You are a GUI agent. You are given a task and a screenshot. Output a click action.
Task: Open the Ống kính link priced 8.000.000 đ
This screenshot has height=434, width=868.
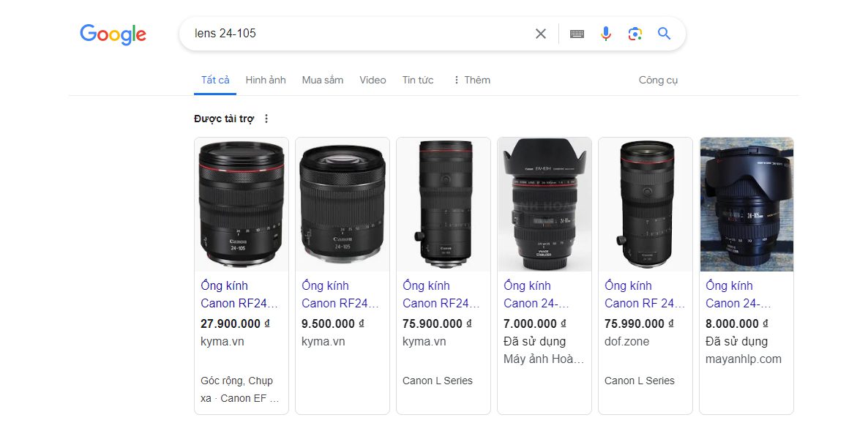(x=738, y=294)
